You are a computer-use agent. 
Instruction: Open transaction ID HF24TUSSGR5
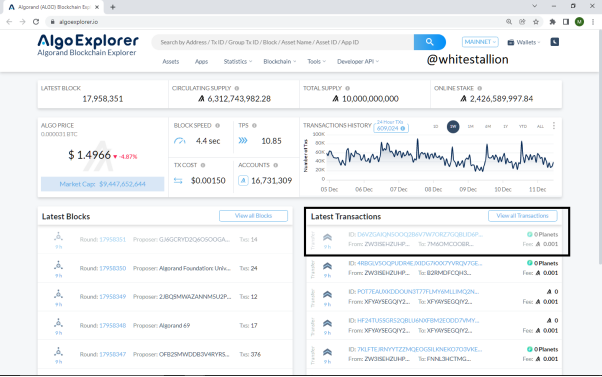(418, 320)
